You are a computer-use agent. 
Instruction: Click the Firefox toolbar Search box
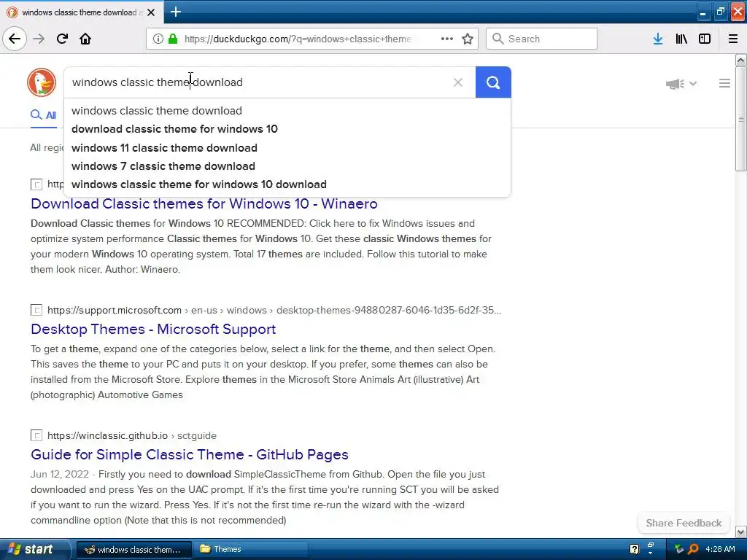(541, 39)
